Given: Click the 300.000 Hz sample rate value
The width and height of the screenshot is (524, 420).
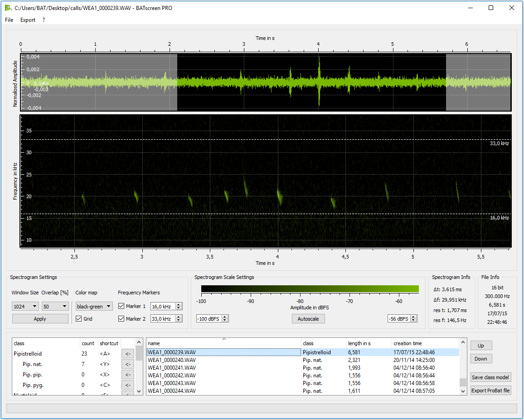Looking at the screenshot, I should pos(497,296).
